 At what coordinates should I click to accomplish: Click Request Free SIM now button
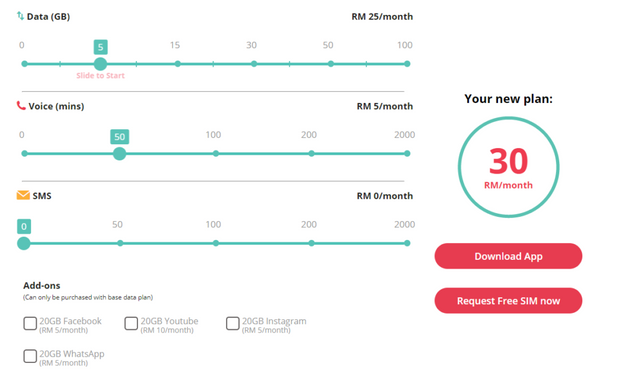click(508, 301)
